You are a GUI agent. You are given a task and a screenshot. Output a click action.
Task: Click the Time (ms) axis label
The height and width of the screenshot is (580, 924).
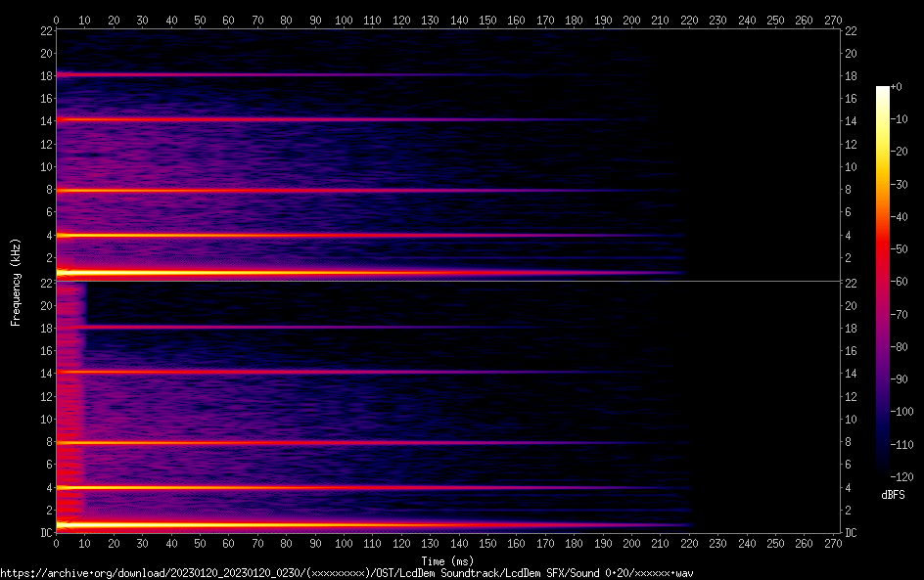coord(447,561)
